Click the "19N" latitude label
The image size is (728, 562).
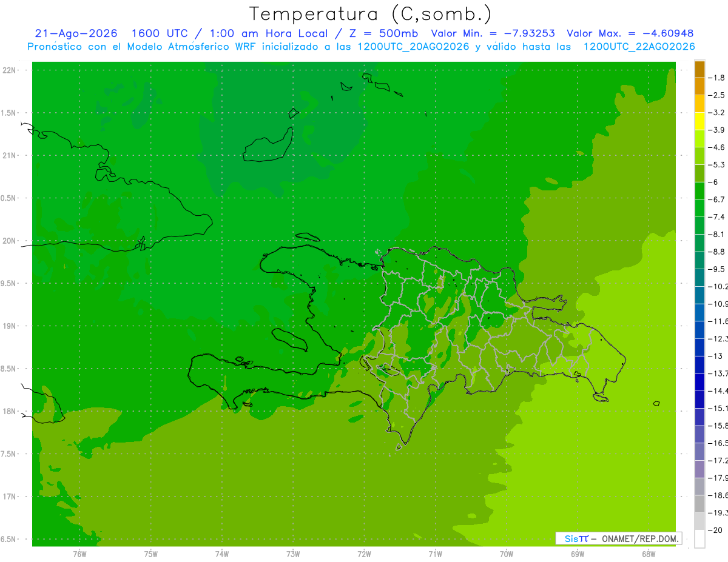coord(10,326)
